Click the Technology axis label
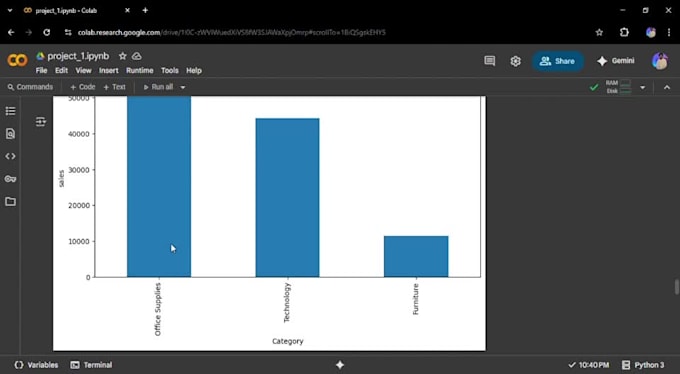 point(287,303)
